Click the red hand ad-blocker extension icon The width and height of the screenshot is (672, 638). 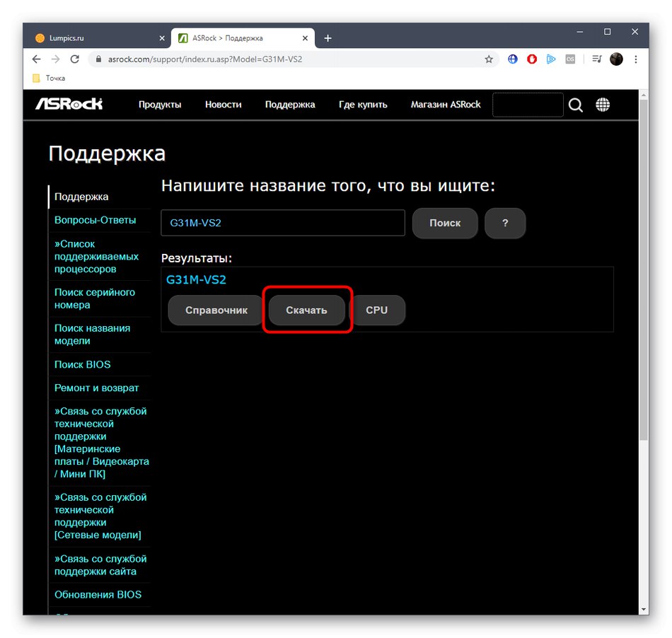(x=532, y=59)
